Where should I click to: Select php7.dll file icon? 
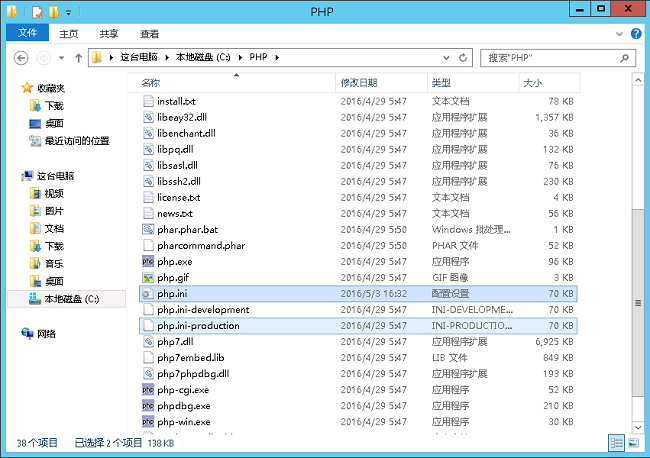(x=148, y=342)
